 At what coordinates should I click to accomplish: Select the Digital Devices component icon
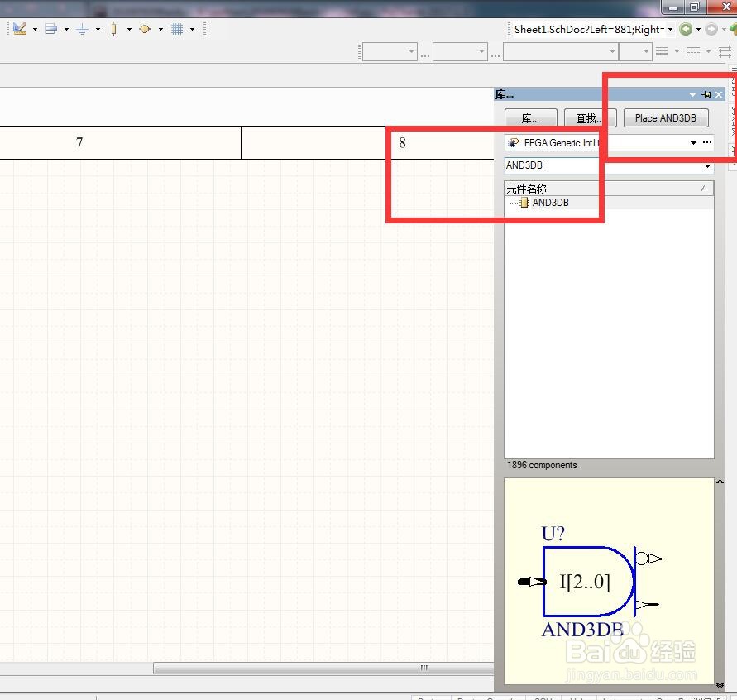click(x=113, y=29)
